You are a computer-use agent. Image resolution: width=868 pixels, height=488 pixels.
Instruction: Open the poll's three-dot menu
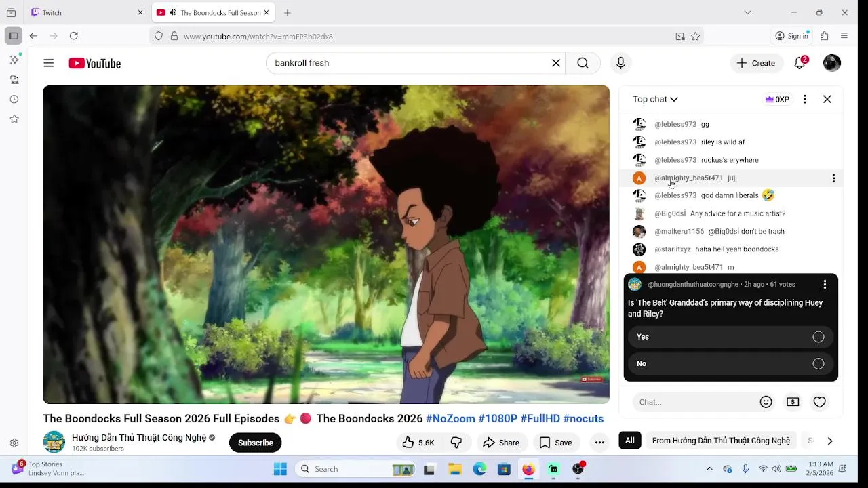click(825, 285)
